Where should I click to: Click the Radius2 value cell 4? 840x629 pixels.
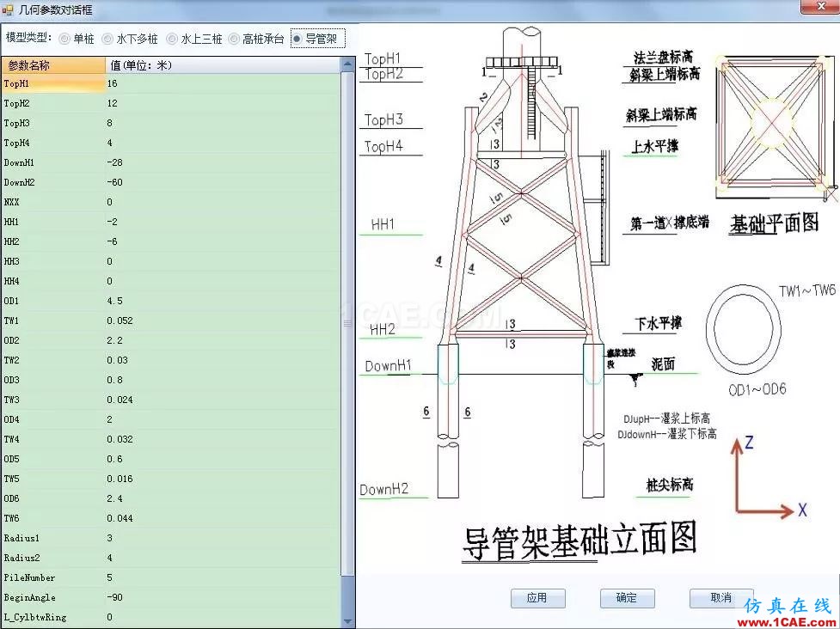223,558
